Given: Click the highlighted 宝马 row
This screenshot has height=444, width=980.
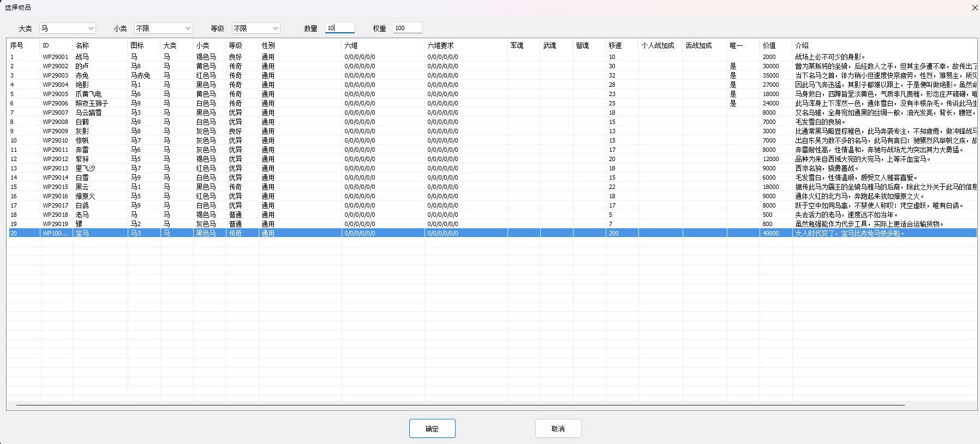Looking at the screenshot, I should click(82, 233).
